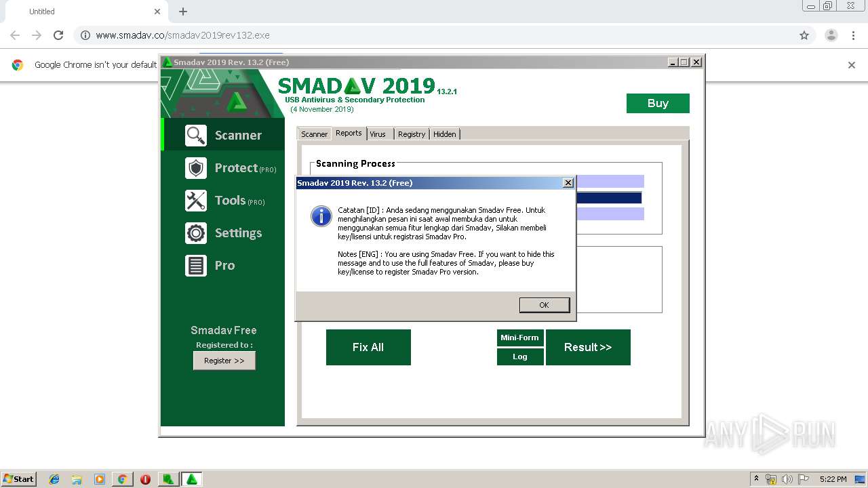Open the Protect (PRO) section
The height and width of the screenshot is (488, 868).
click(223, 167)
